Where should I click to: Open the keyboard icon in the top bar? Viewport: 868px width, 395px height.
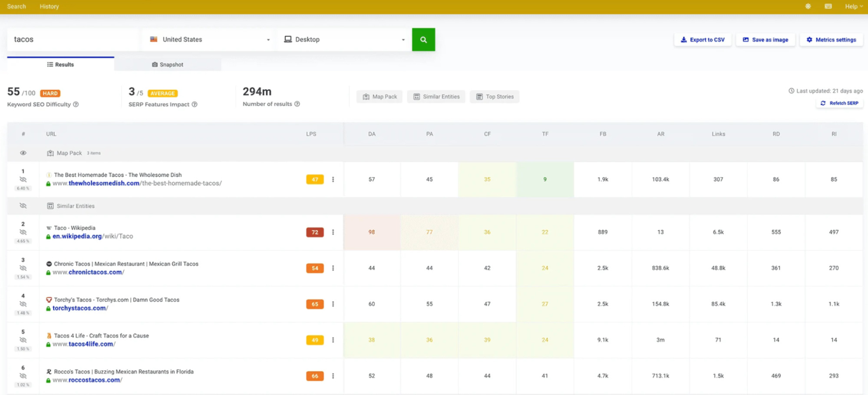tap(828, 6)
